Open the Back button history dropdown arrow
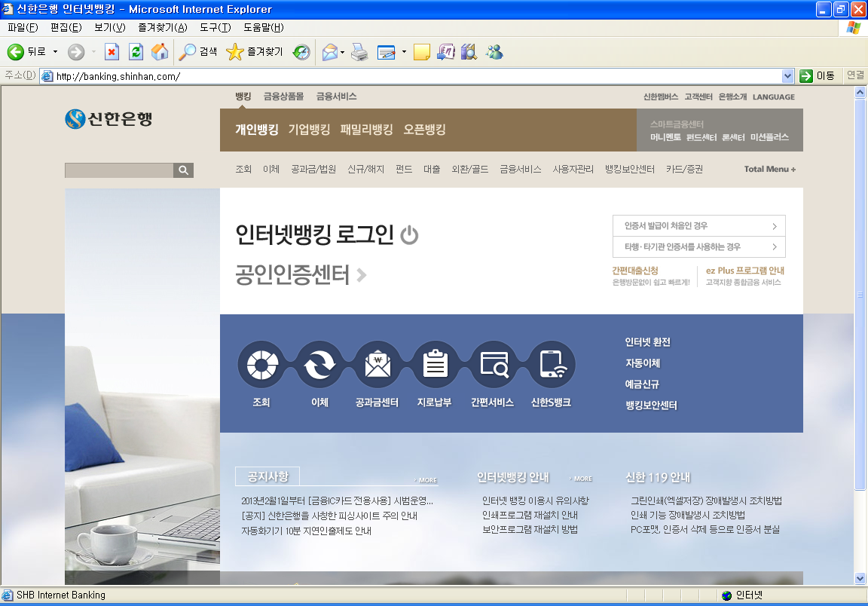Image resolution: width=868 pixels, height=606 pixels. pyautogui.click(x=55, y=52)
